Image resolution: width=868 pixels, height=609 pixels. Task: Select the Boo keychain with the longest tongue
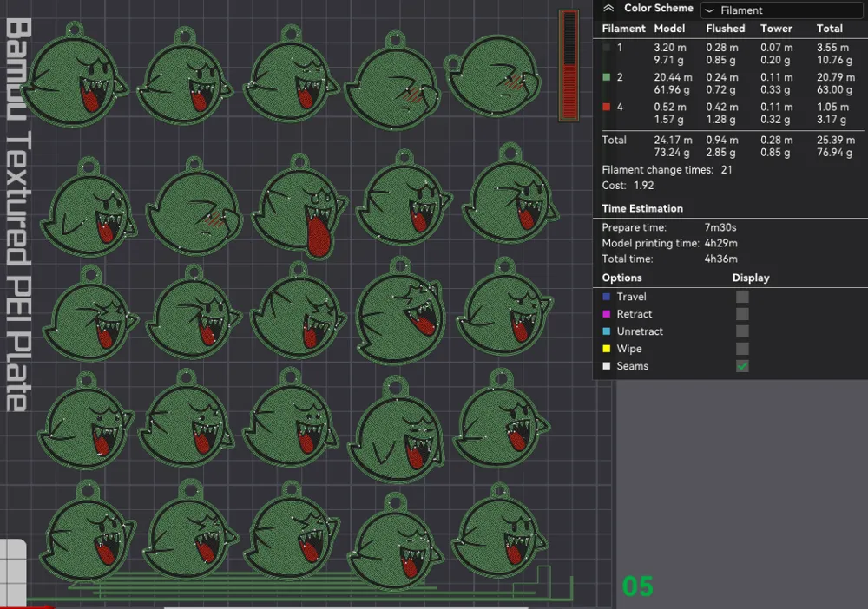(301, 208)
